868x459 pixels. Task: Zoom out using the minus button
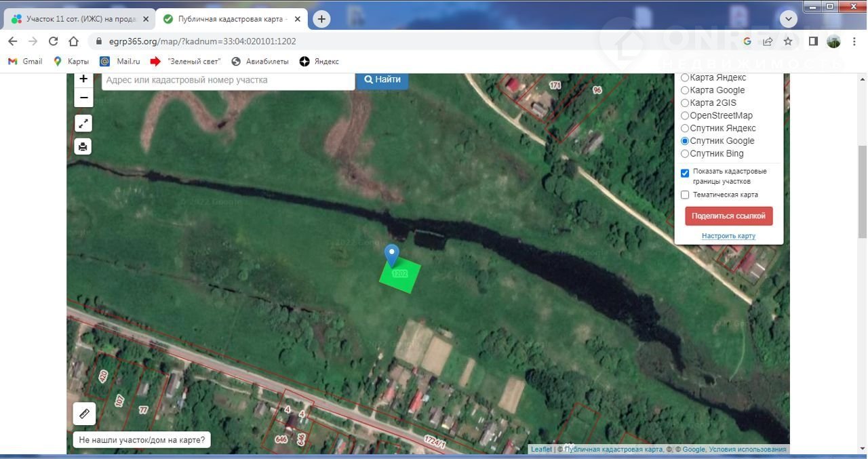[x=83, y=98]
